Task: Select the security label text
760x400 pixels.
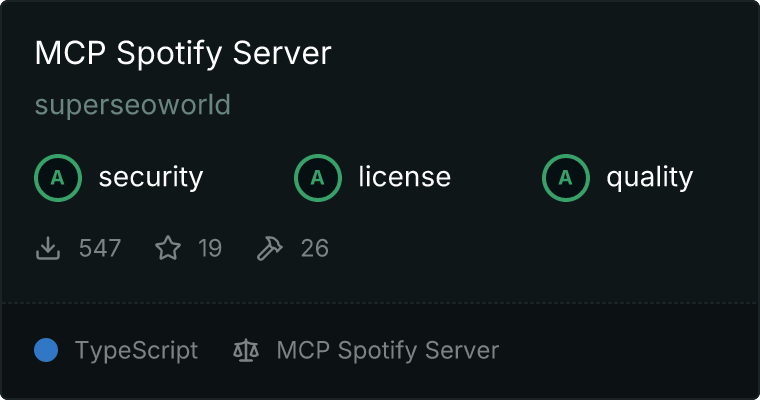Action: pyautogui.click(x=150, y=178)
